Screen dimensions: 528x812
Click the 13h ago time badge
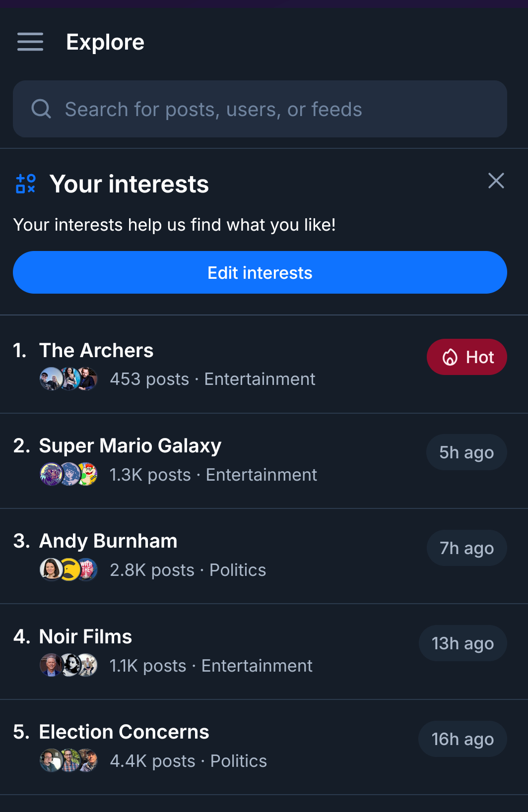[462, 643]
